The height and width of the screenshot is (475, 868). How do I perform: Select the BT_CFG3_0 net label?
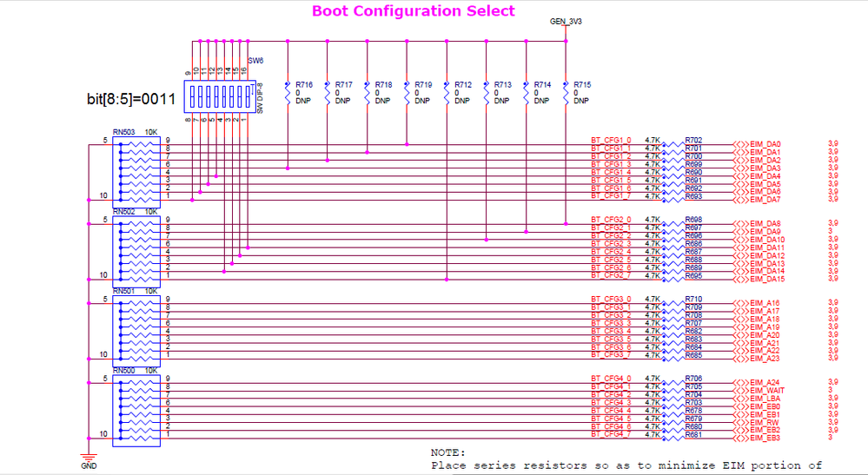(x=611, y=300)
